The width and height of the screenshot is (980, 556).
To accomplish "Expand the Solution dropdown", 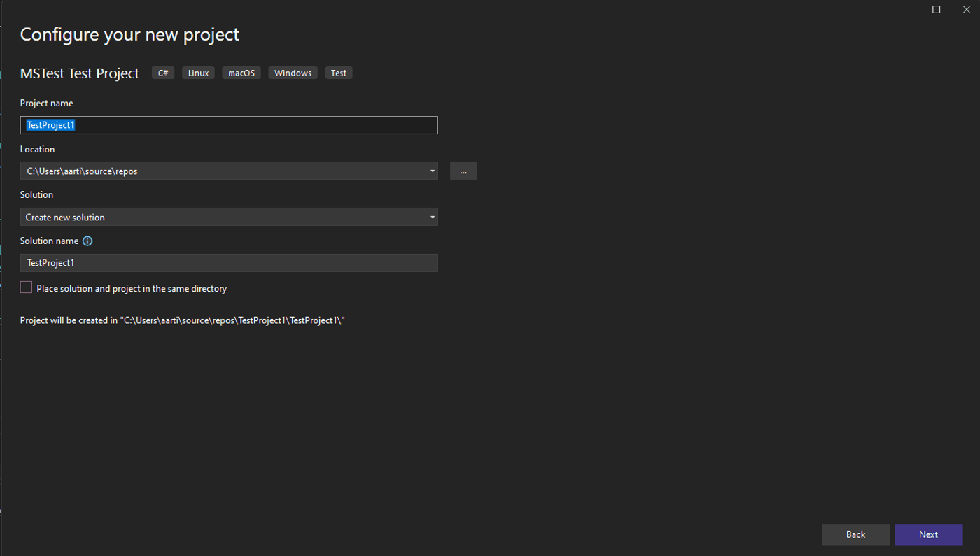I will tap(433, 218).
